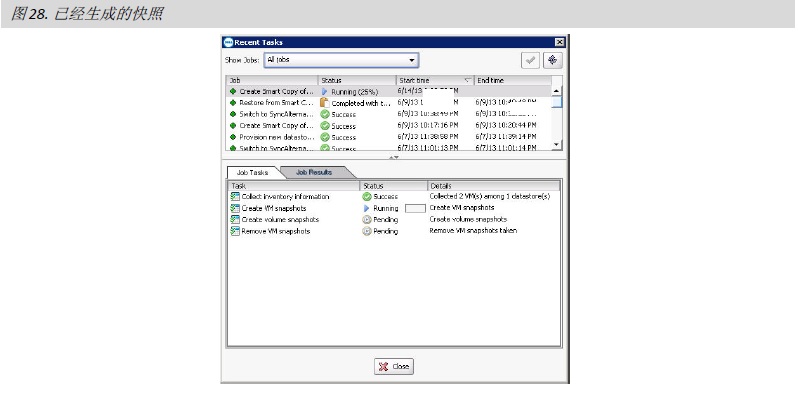This screenshot has height=393, width=798.
Task: Click the job list scrollbar thumb
Action: pyautogui.click(x=557, y=102)
